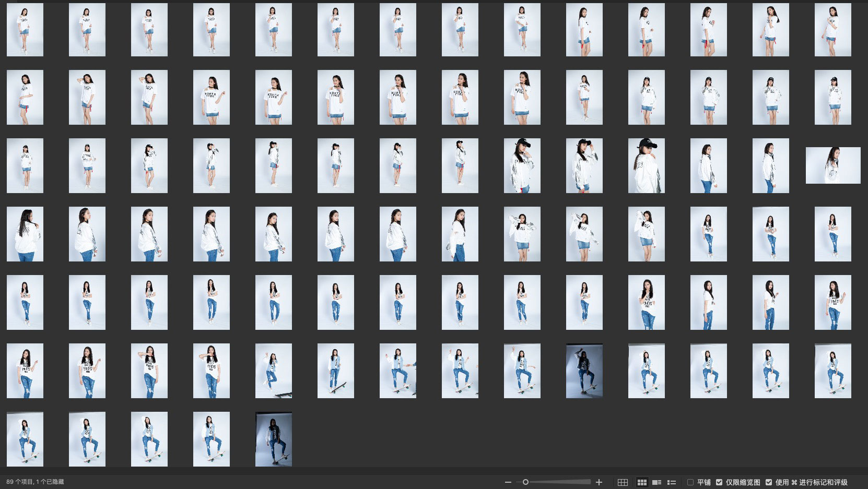The height and width of the screenshot is (489, 868).
Task: Switch to details view mode icon
Action: [657, 482]
